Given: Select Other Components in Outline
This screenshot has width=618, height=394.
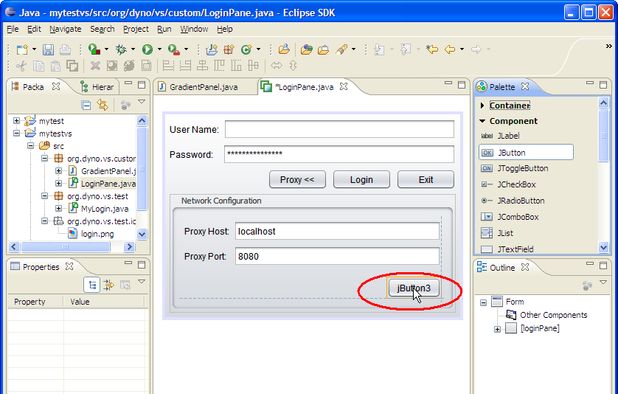Looking at the screenshot, I should pyautogui.click(x=547, y=315).
